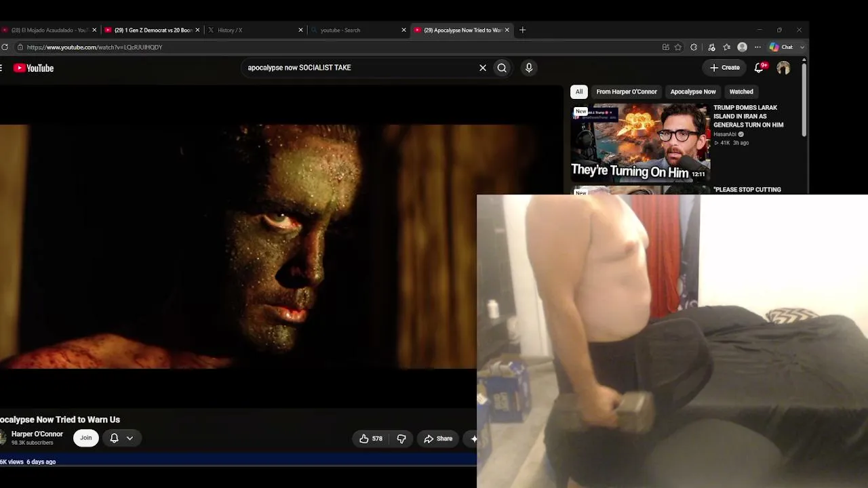This screenshot has height=488, width=868.
Task: Open the favorites list icon in toolbar
Action: pos(727,47)
